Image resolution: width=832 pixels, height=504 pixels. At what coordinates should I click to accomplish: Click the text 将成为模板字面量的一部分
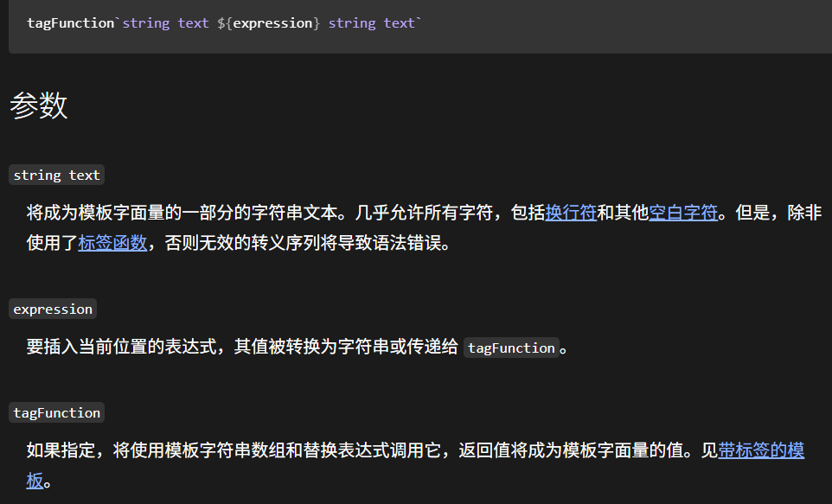(130, 213)
